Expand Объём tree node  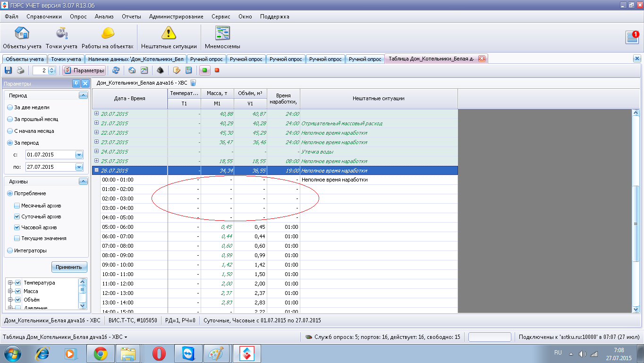(x=10, y=300)
